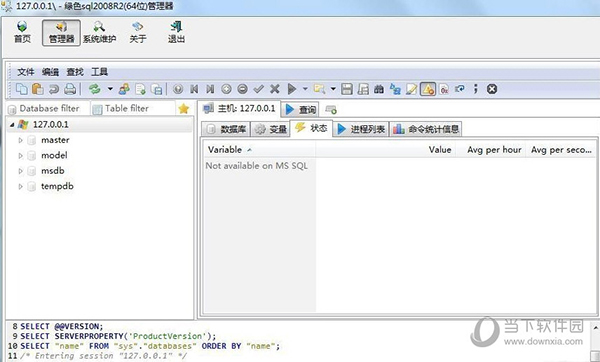Click the Avg per hour column header
600x362 pixels.
point(491,150)
